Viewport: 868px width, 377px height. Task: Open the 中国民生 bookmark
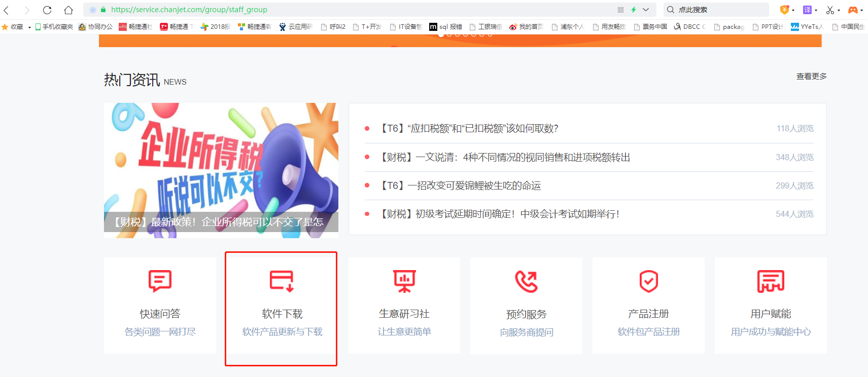[848, 27]
